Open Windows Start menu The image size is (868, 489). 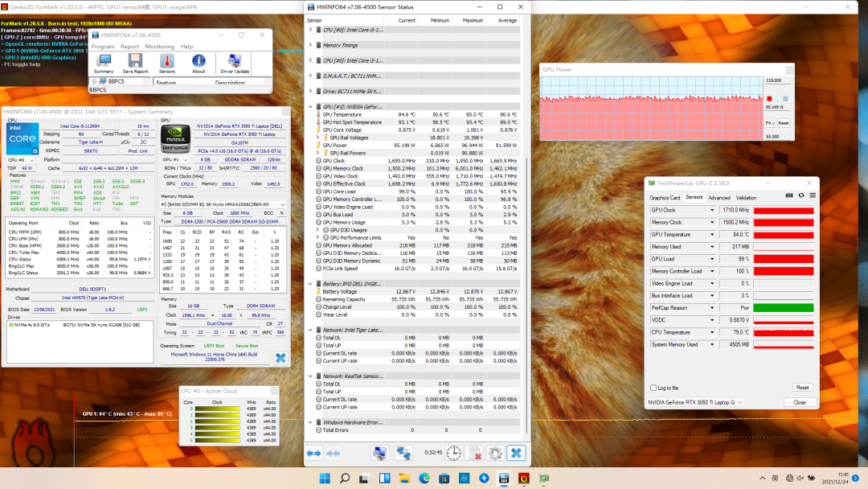coord(325,478)
